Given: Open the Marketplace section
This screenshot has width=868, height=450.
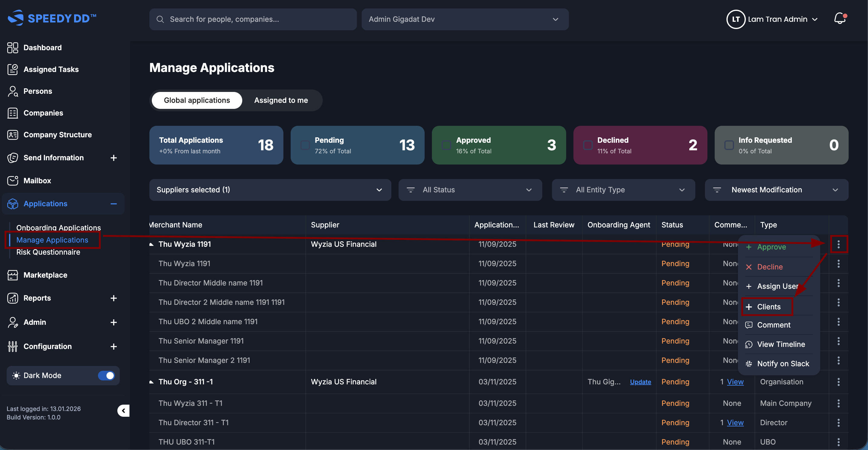Looking at the screenshot, I should 45,275.
